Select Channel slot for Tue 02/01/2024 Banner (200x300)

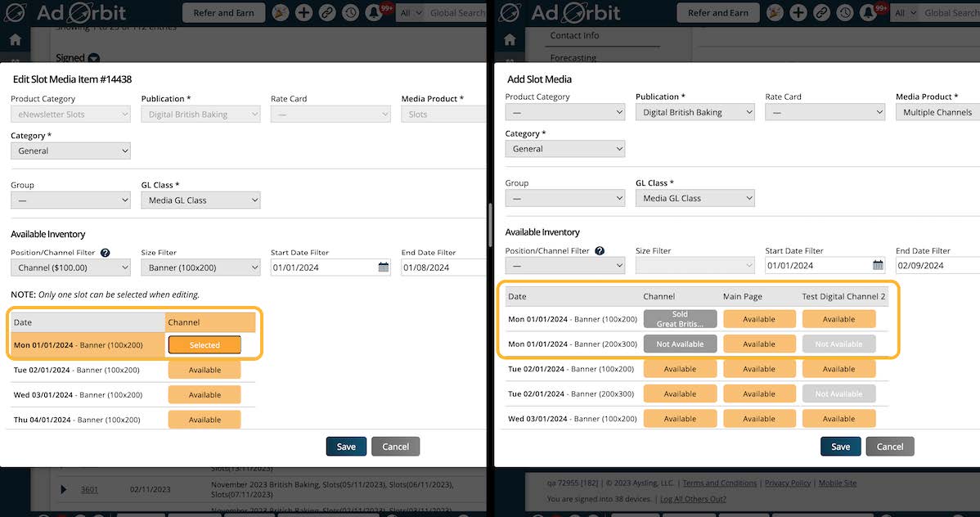pyautogui.click(x=680, y=393)
